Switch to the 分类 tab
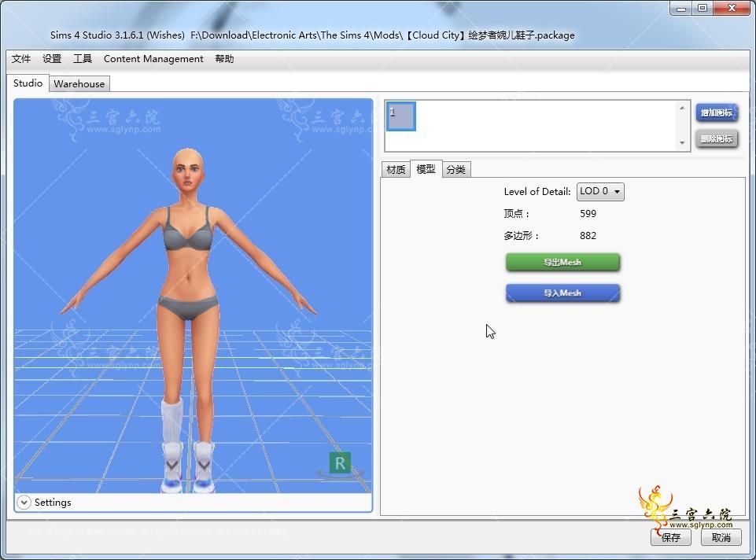 coord(456,170)
